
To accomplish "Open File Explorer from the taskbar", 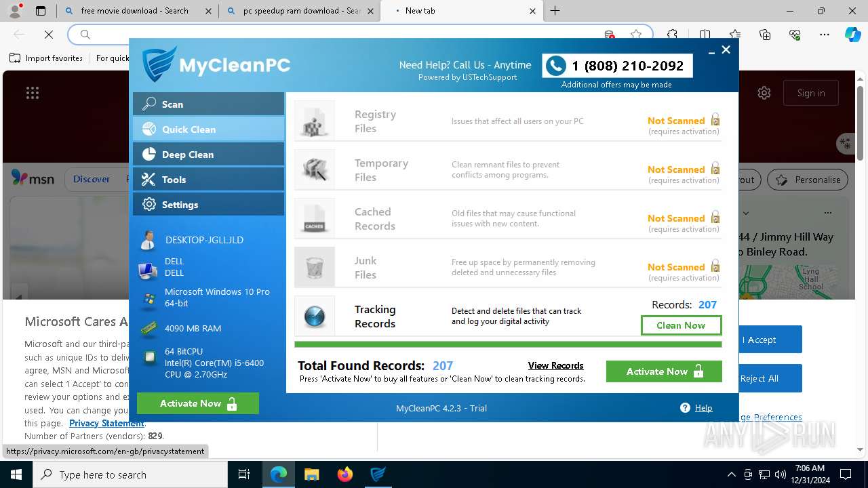I will 312,474.
